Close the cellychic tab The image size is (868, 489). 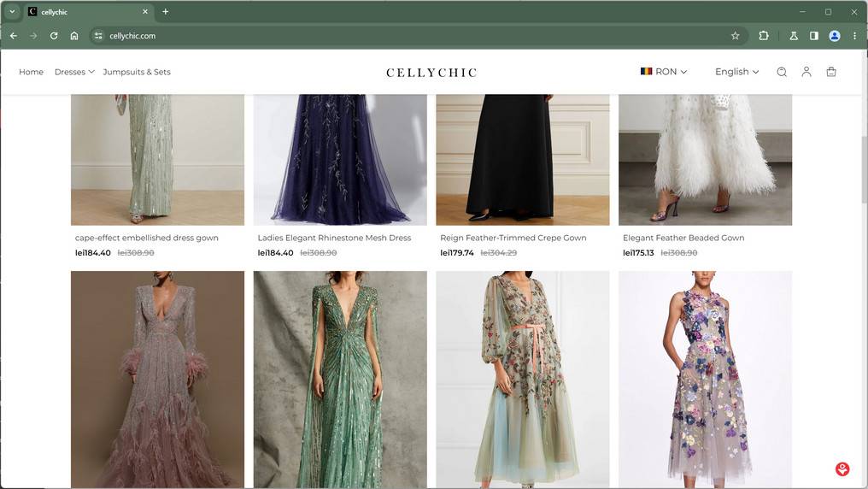tap(145, 11)
